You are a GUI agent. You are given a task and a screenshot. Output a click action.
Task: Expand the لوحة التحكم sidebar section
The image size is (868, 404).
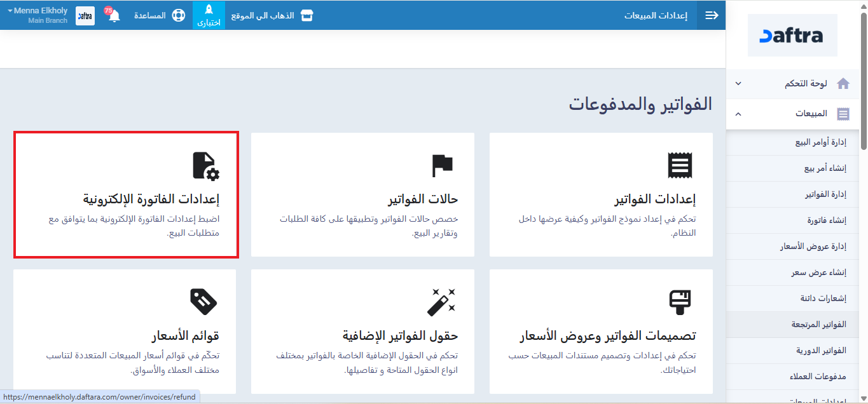(738, 83)
